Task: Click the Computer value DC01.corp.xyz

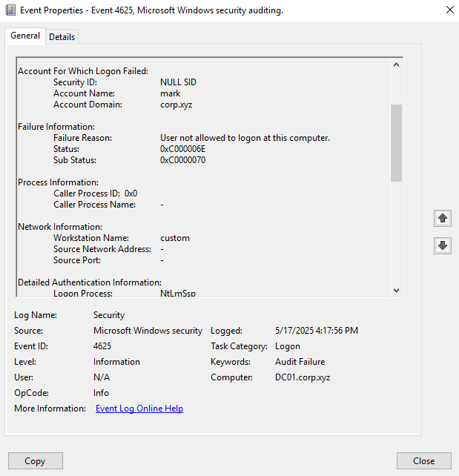Action: click(303, 377)
